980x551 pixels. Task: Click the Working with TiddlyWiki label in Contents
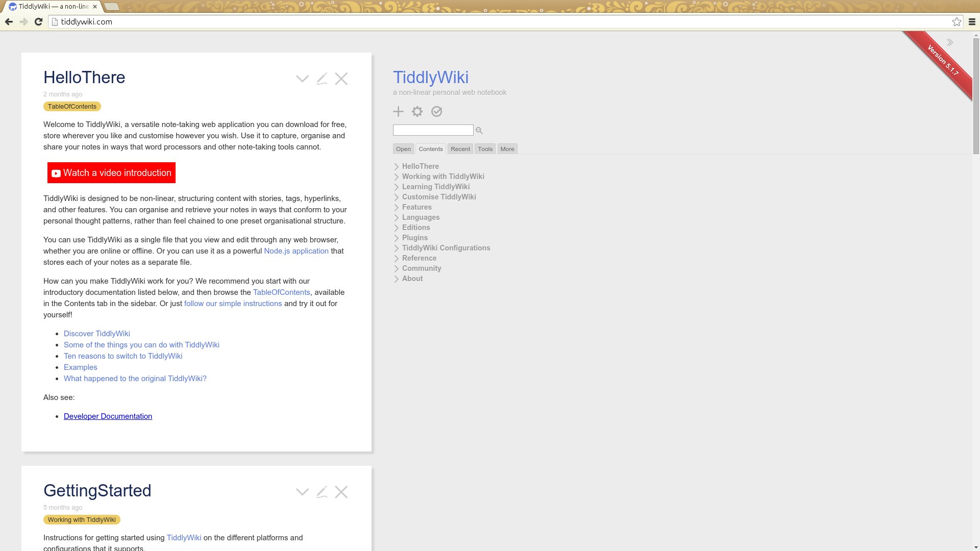[x=443, y=177]
